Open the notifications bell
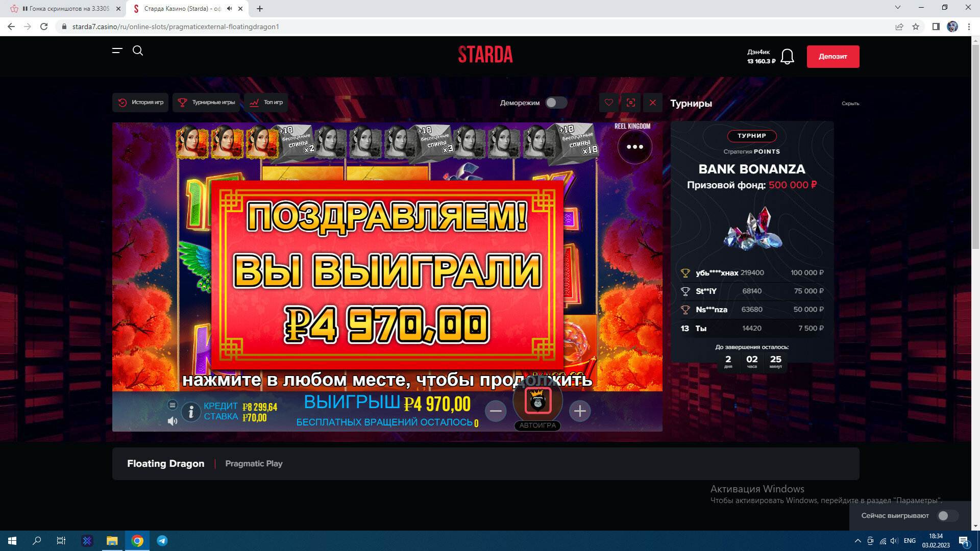Viewport: 980px width, 551px height. [x=787, y=57]
